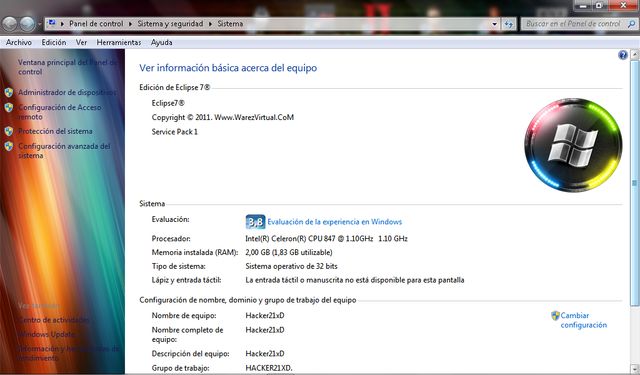640x375 pixels.
Task: Click shield icon beside Protección del sistema
Action: point(9,131)
